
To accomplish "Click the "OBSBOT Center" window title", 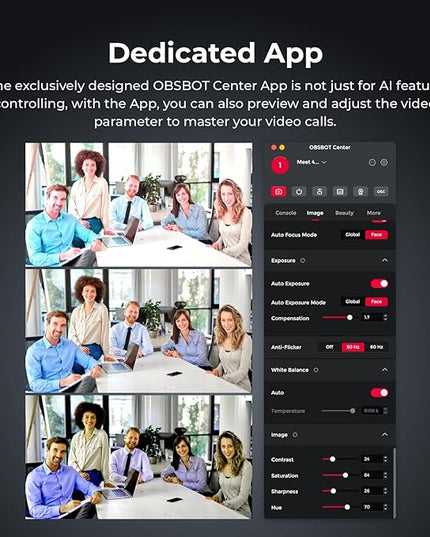I will (x=330, y=147).
